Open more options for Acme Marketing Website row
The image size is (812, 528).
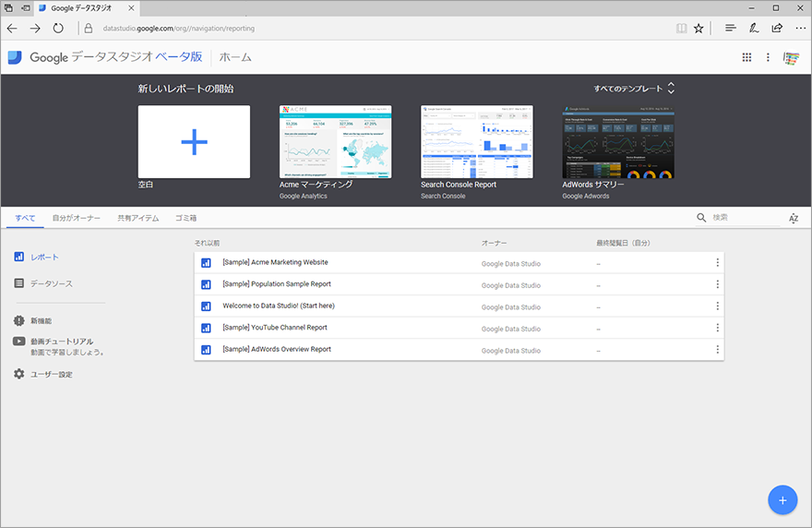click(717, 263)
